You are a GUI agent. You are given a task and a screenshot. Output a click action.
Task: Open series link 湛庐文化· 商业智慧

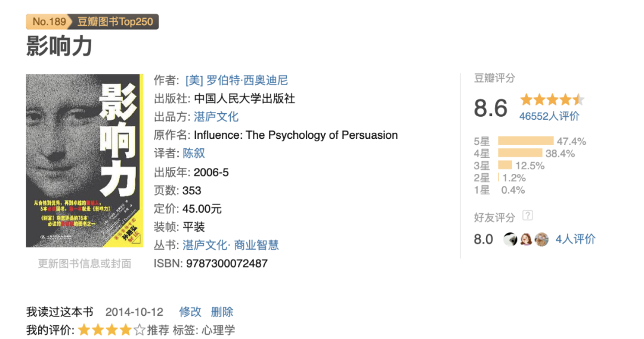click(x=231, y=245)
